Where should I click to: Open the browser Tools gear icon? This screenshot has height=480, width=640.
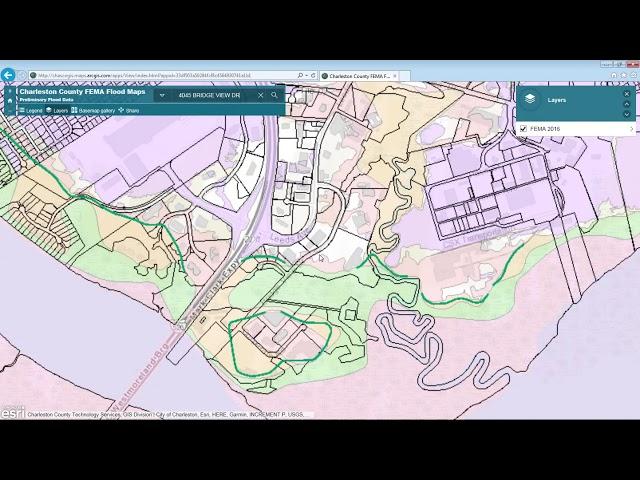[x=633, y=75]
